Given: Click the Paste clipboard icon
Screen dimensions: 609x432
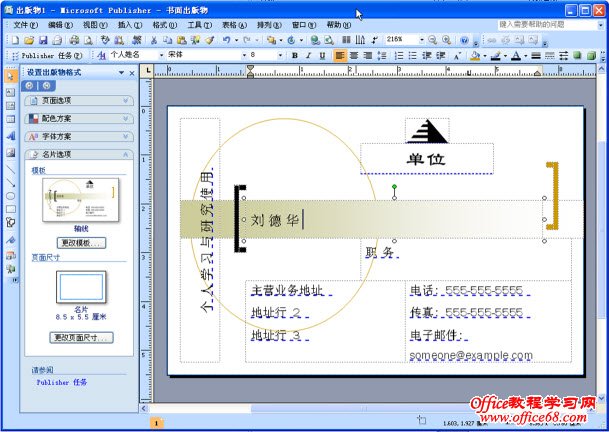Looking at the screenshot, I should 181,40.
